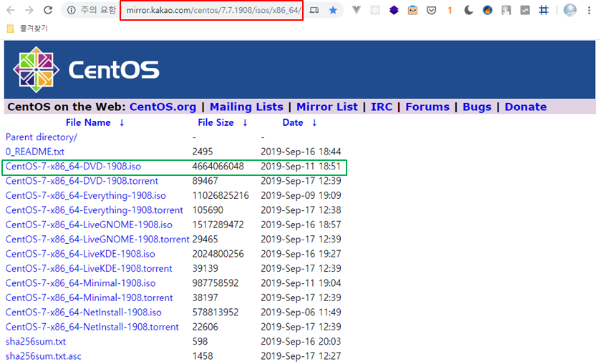600x364 pixels.
Task: Open the 즐겨찾기 bookmarks folder
Action: point(27,29)
